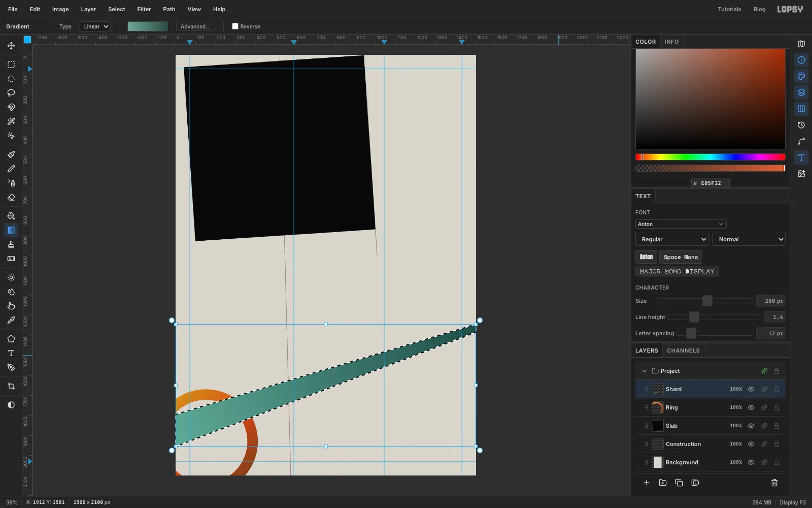Select the Pencil tool
The width and height of the screenshot is (812, 508).
pyautogui.click(x=11, y=169)
